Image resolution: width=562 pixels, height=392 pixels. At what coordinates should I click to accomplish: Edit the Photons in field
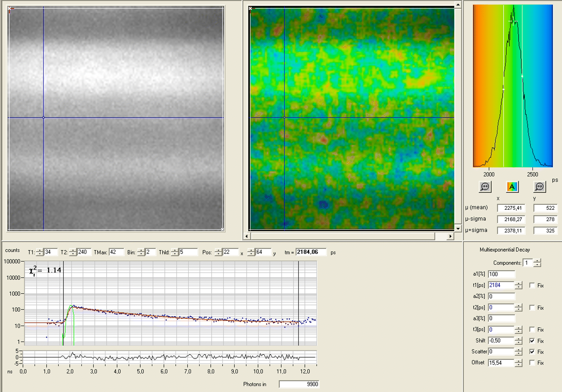point(299,384)
